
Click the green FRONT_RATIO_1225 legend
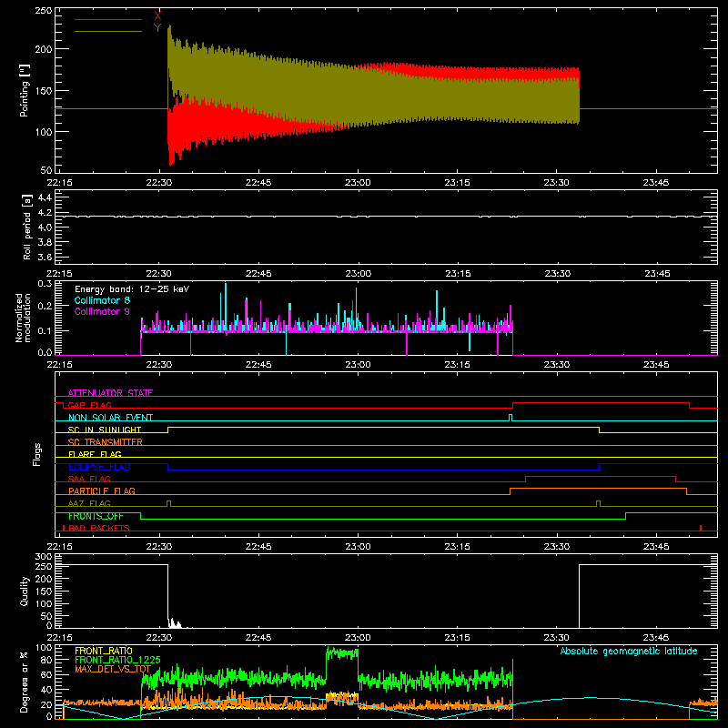point(117,660)
